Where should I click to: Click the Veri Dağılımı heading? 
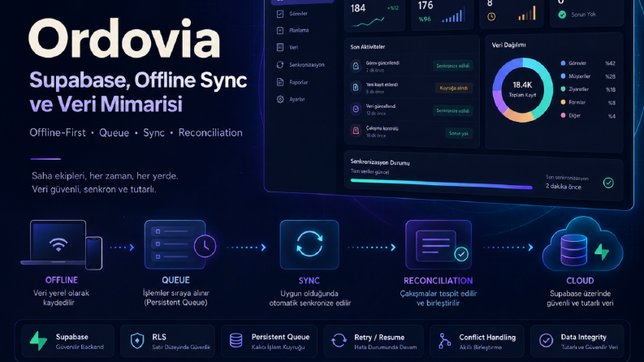[x=509, y=45]
